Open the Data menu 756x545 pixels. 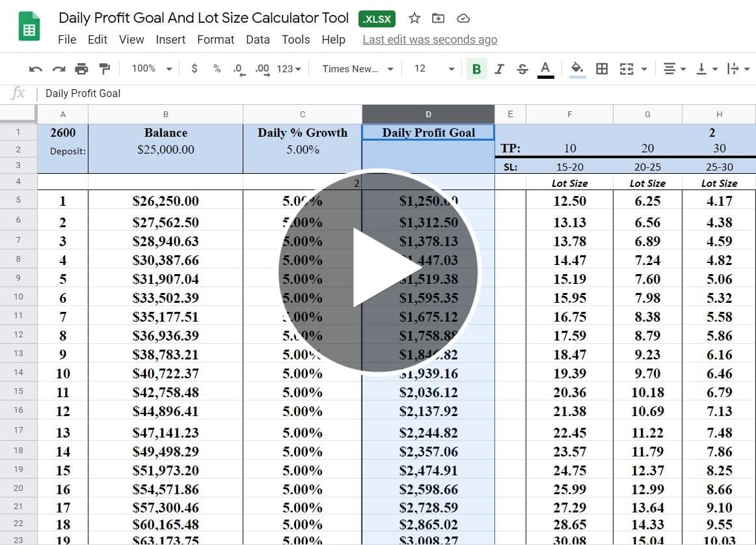point(258,40)
